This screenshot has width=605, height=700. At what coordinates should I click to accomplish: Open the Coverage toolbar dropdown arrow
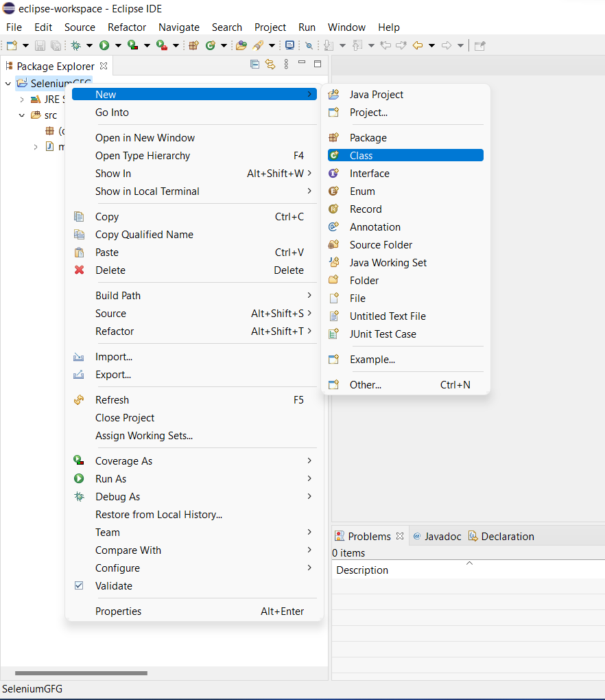tap(147, 45)
